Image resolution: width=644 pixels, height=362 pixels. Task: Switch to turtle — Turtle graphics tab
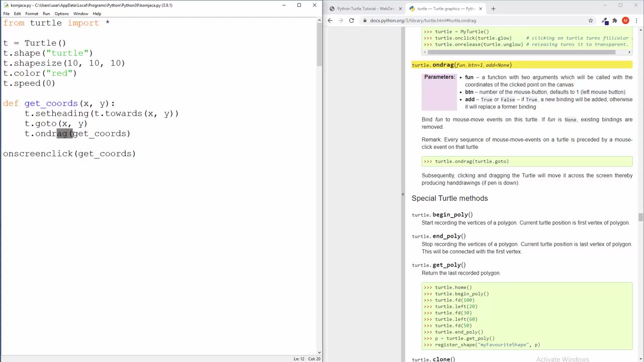point(445,9)
